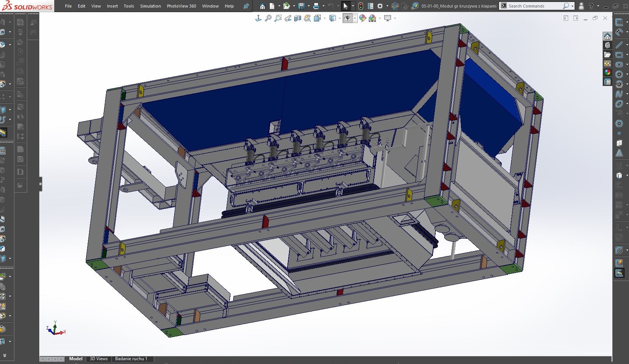This screenshot has width=629, height=364.
Task: Open the PhotoView 360 menu
Action: (x=181, y=6)
